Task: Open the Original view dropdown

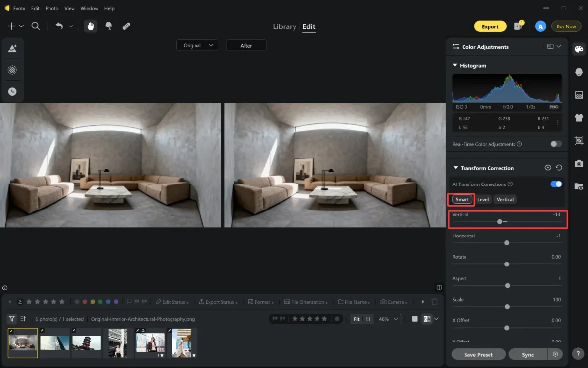Action: 197,45
